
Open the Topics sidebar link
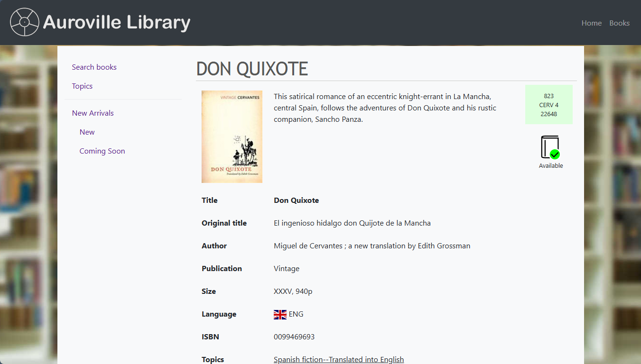(x=82, y=86)
